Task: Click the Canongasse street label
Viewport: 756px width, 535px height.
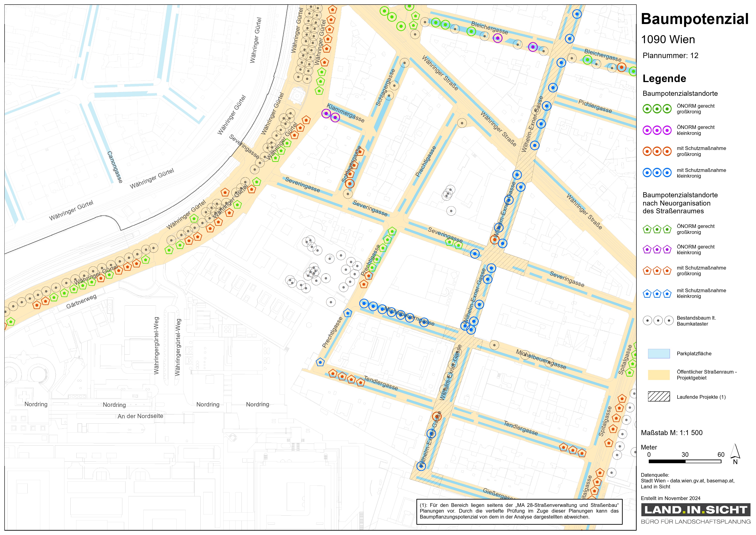Action: (115, 167)
